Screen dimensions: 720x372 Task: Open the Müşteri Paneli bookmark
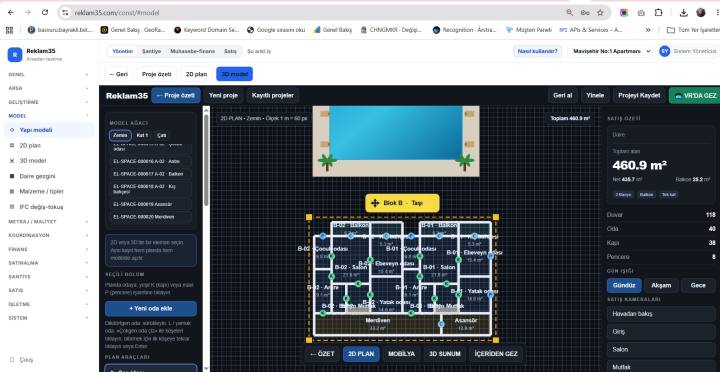pyautogui.click(x=529, y=30)
